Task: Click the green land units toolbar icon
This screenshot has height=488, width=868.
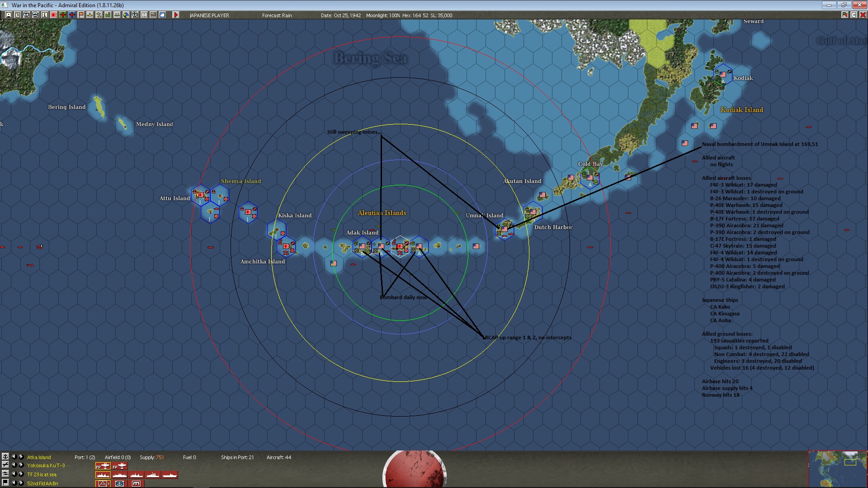Action: click(x=108, y=15)
